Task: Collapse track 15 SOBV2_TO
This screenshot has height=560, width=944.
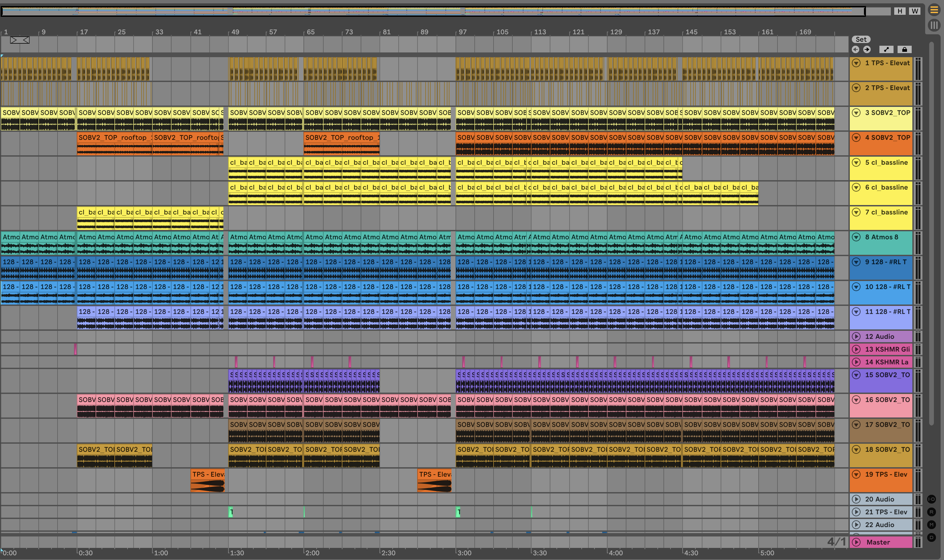Action: [x=857, y=375]
